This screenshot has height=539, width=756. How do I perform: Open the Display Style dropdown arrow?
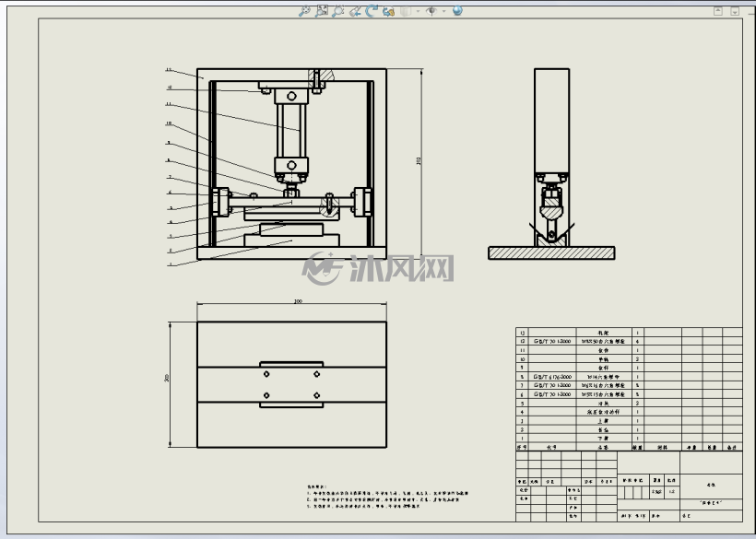[x=418, y=11]
